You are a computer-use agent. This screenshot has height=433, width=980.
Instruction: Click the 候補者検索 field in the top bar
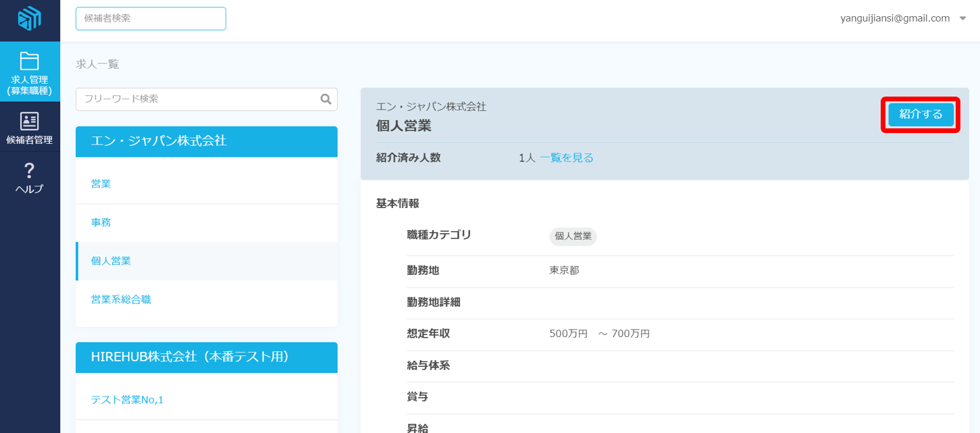tap(151, 19)
